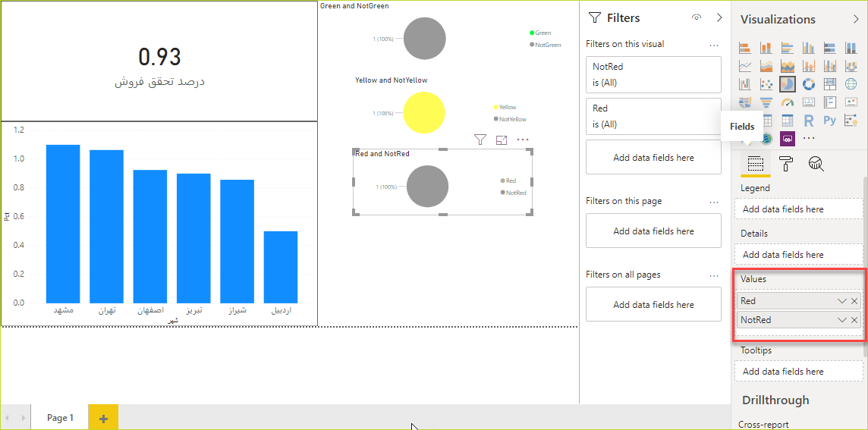Select the donut chart visualization icon

[809, 84]
